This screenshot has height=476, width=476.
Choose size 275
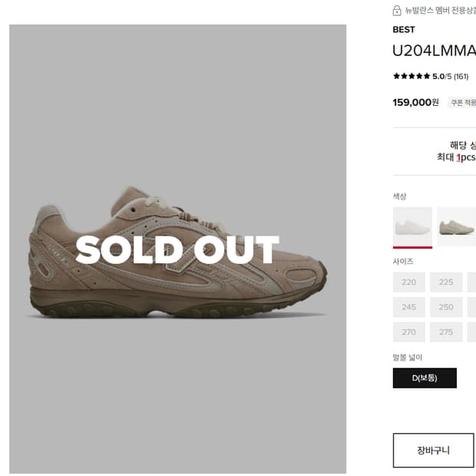(446, 332)
